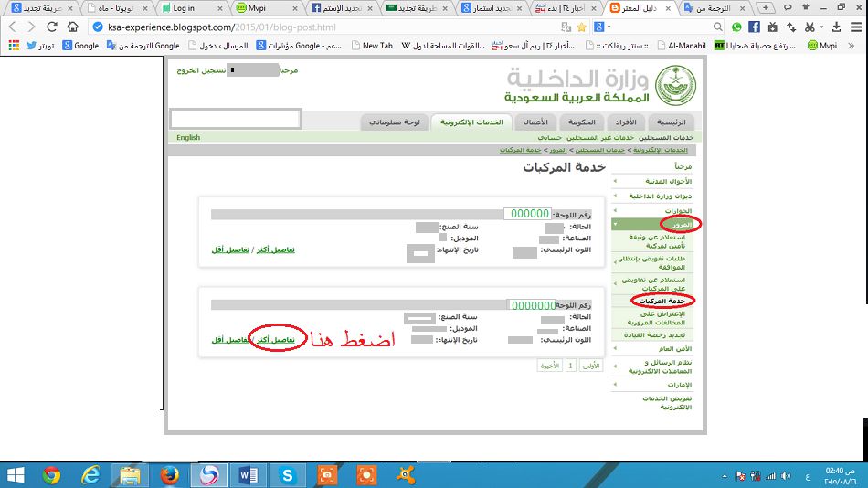
Task: Click the Windows Start button
Action: [16, 473]
